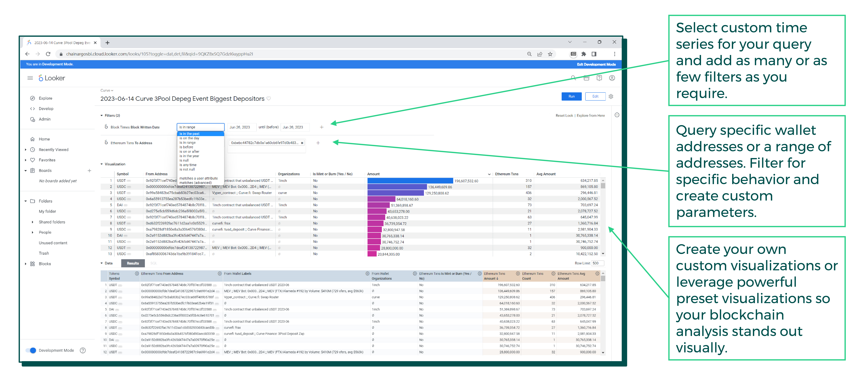
Task: Open From Wallet Labels column gear options
Action: (x=367, y=274)
